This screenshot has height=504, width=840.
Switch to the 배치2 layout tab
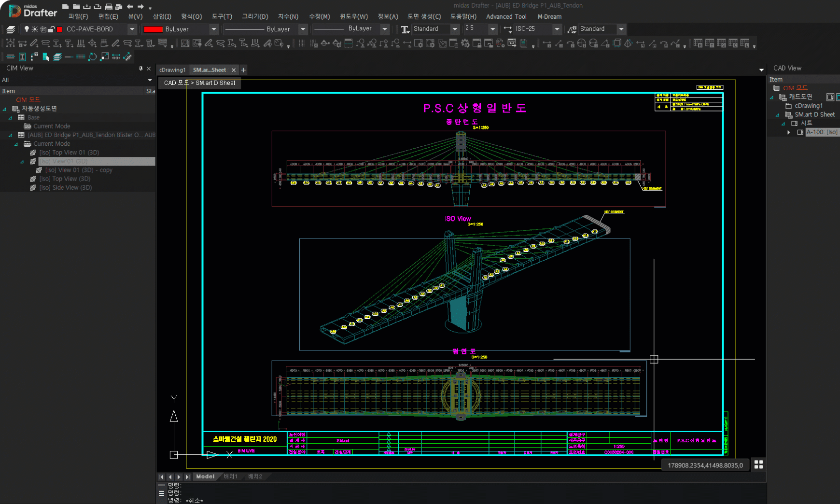(x=255, y=476)
